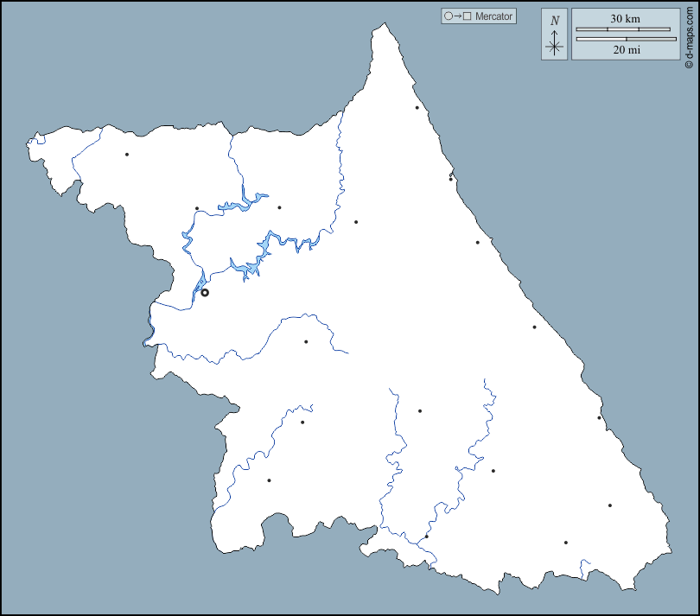Screen dimensions: 700x616
Task: Click the ringed capital city marker
Action: [x=205, y=293]
